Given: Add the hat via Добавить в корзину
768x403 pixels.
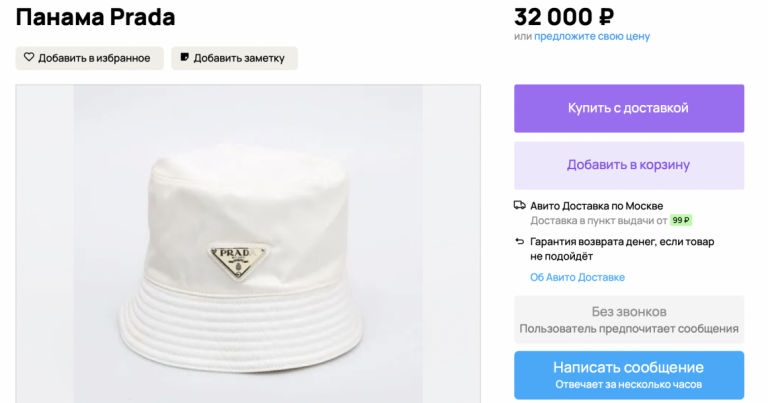Looking at the screenshot, I should pos(629,166).
